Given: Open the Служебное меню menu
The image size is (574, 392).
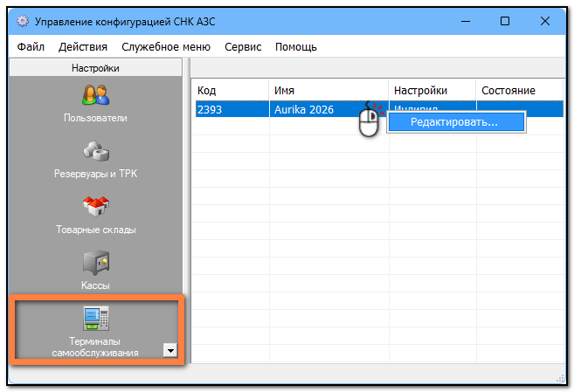Looking at the screenshot, I should click(x=166, y=47).
